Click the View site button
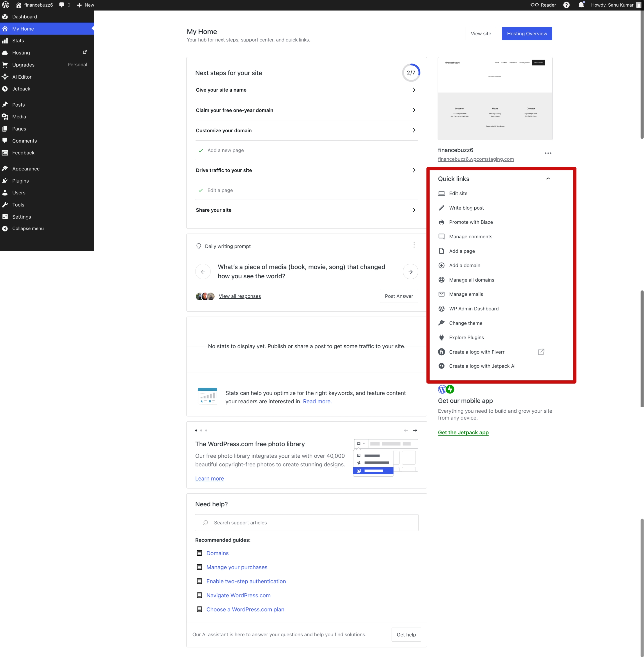Viewport: 644px width, 658px height. (481, 33)
